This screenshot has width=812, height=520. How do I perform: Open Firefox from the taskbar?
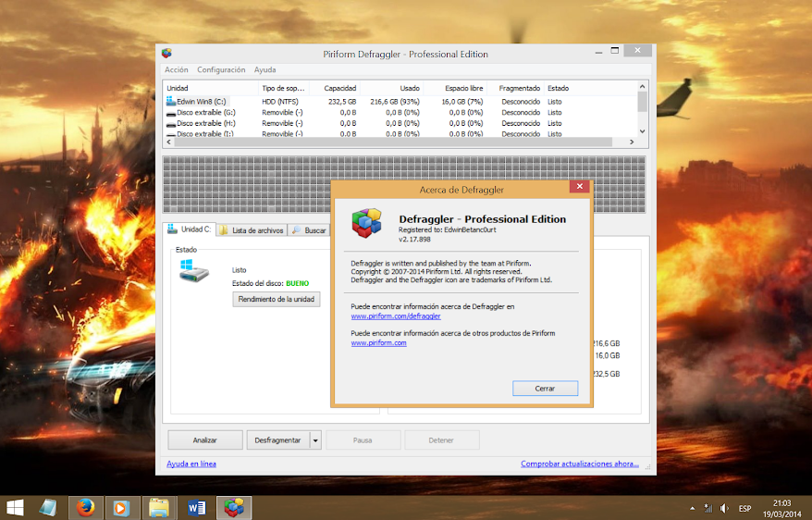(x=85, y=508)
